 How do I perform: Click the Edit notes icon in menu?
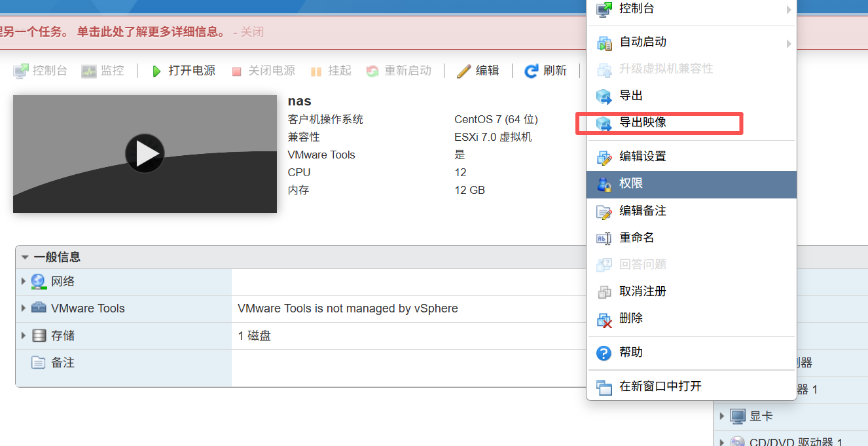(604, 212)
